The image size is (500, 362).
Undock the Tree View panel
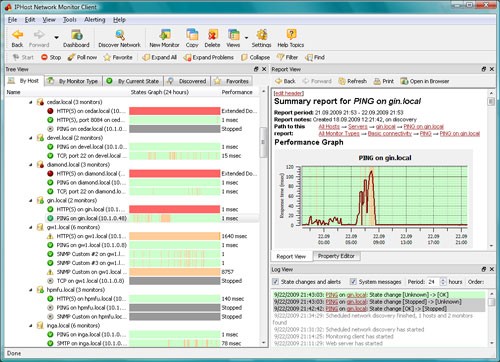pyautogui.click(x=256, y=69)
